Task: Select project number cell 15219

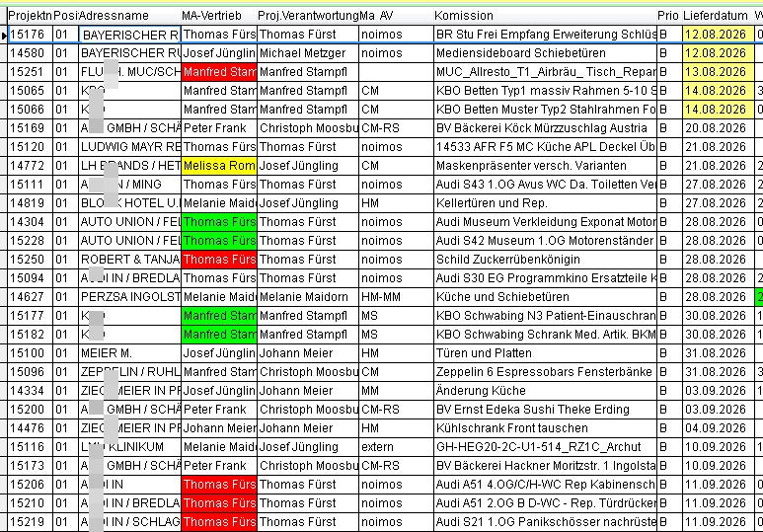Action: click(x=31, y=522)
